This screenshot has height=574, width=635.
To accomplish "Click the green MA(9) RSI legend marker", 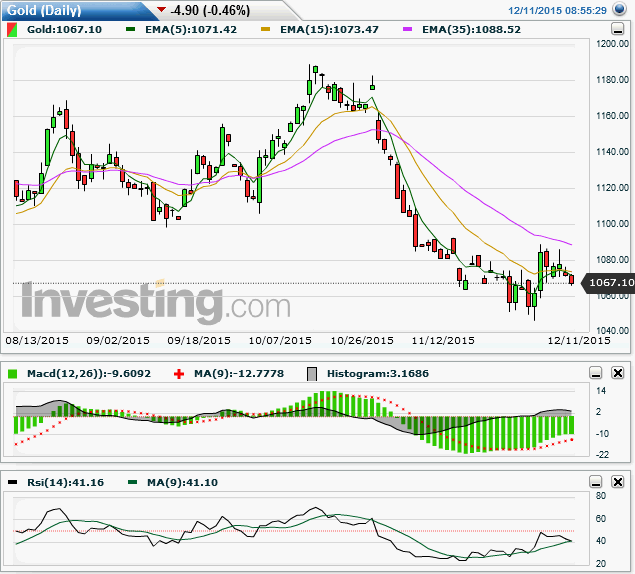I will (132, 482).
